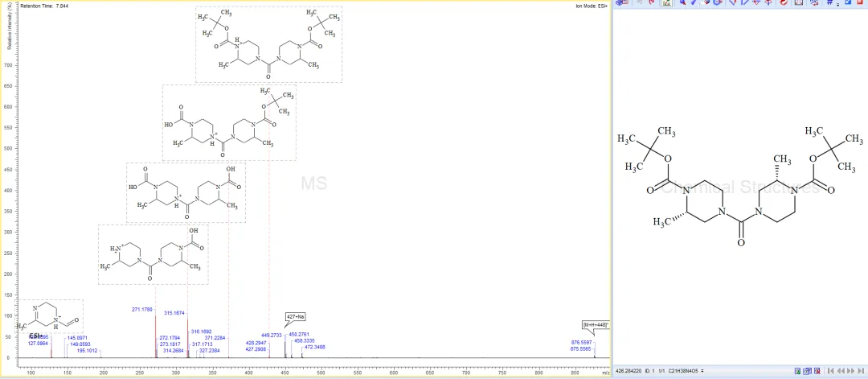Click peak label 145.0971

coord(77,337)
